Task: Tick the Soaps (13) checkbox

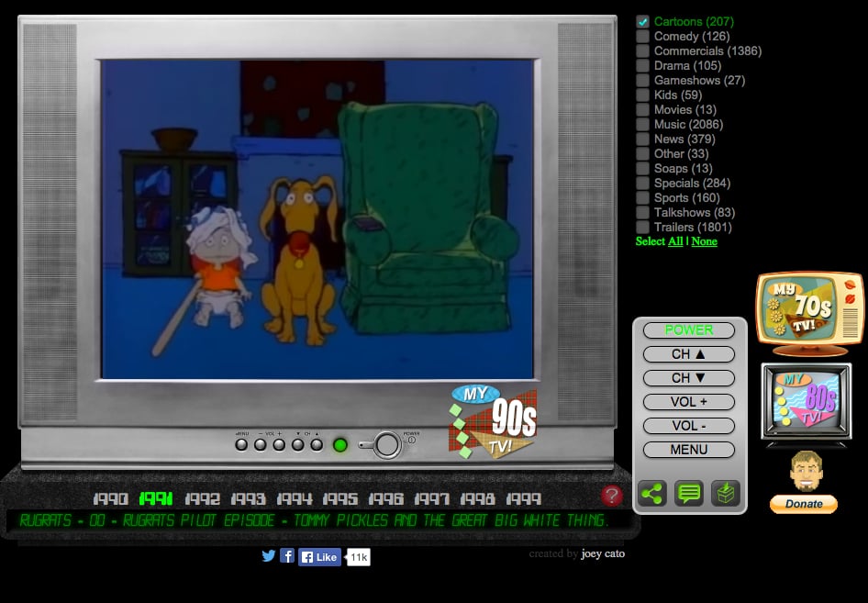Action: pos(642,168)
